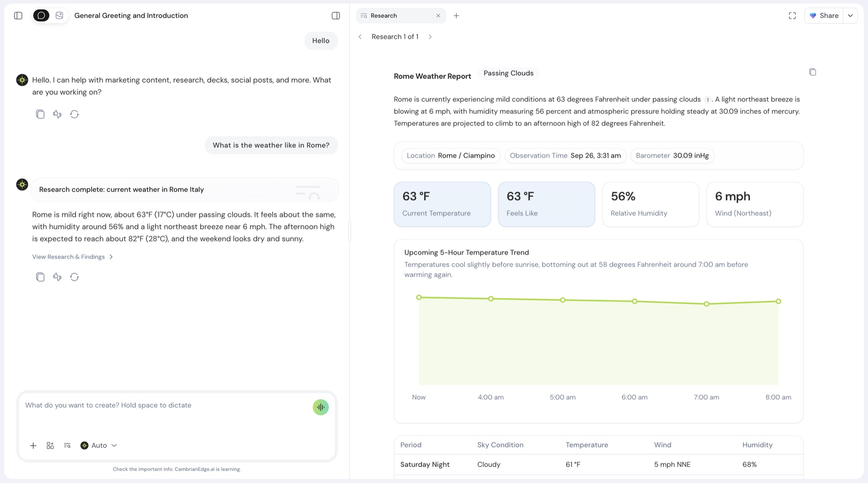The image size is (868, 483).
Task: Go to previous research with left chevron
Action: coord(360,37)
